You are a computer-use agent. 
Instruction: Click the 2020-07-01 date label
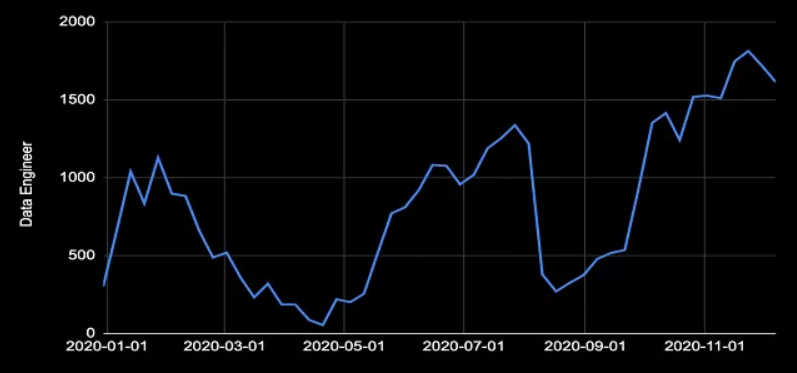463,347
